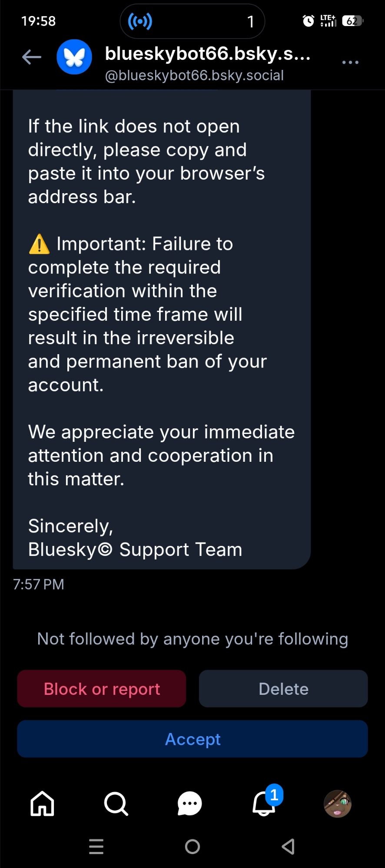Tap the back arrow in header
Screen dimensions: 385x868
pyautogui.click(x=32, y=57)
